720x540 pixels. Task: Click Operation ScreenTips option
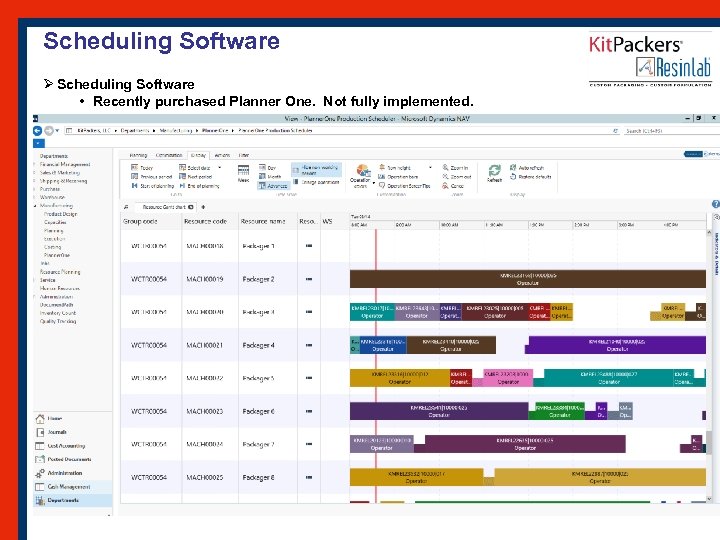[405, 186]
